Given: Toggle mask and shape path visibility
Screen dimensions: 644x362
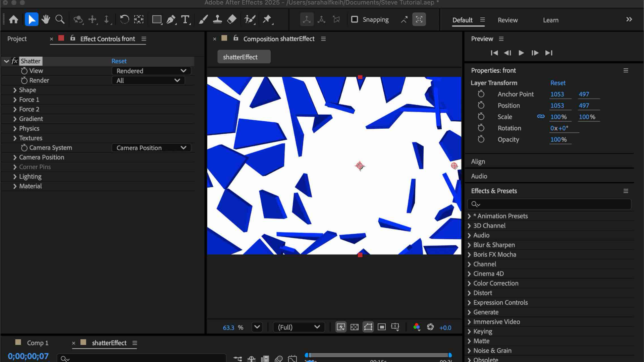Looking at the screenshot, I should pos(368,327).
